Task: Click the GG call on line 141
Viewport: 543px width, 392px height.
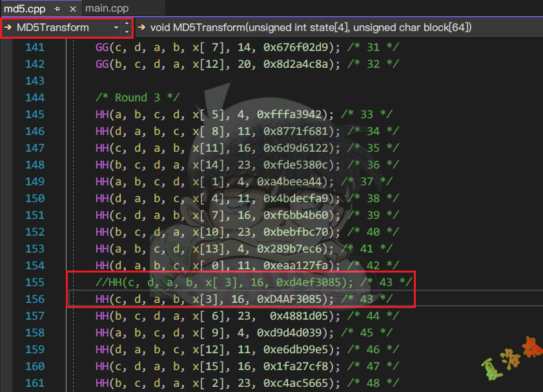Action: 101,47
